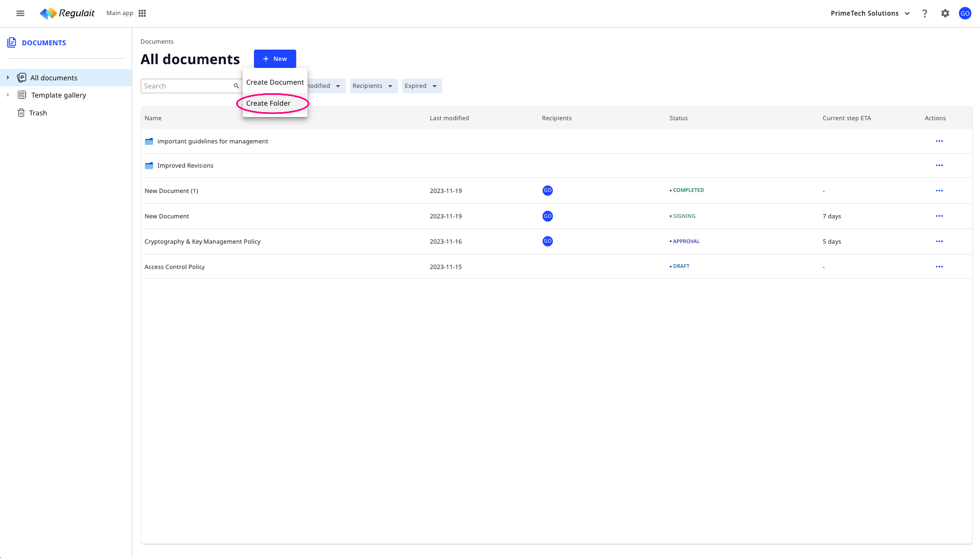The image size is (980, 558).
Task: Open actions menu for New Document (1)
Action: pyautogui.click(x=939, y=191)
